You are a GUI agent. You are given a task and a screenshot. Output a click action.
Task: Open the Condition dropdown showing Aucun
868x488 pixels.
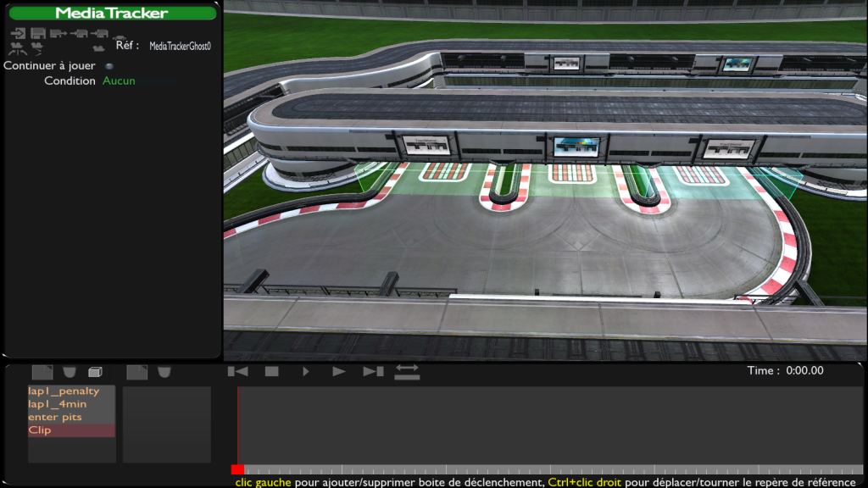tap(140, 80)
